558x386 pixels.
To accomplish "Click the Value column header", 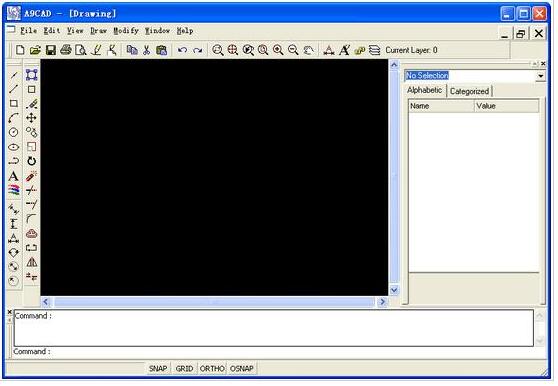I will (507, 106).
